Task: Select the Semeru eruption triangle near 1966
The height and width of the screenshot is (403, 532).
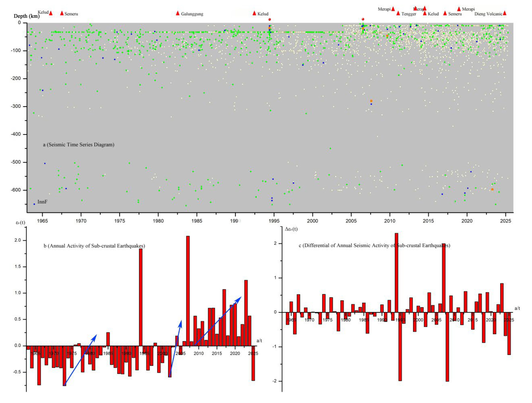Action: coord(62,13)
